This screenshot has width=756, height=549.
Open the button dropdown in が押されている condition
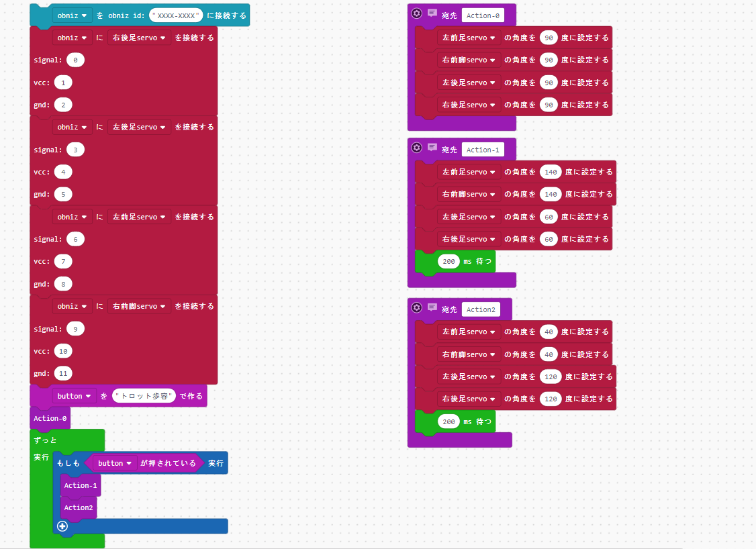115,463
